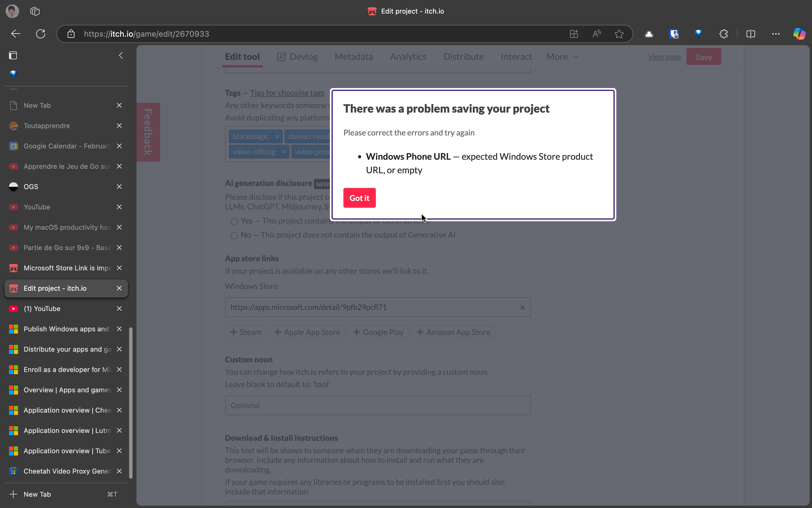Toggle split screen view icon
812x508 pixels.
pos(751,34)
